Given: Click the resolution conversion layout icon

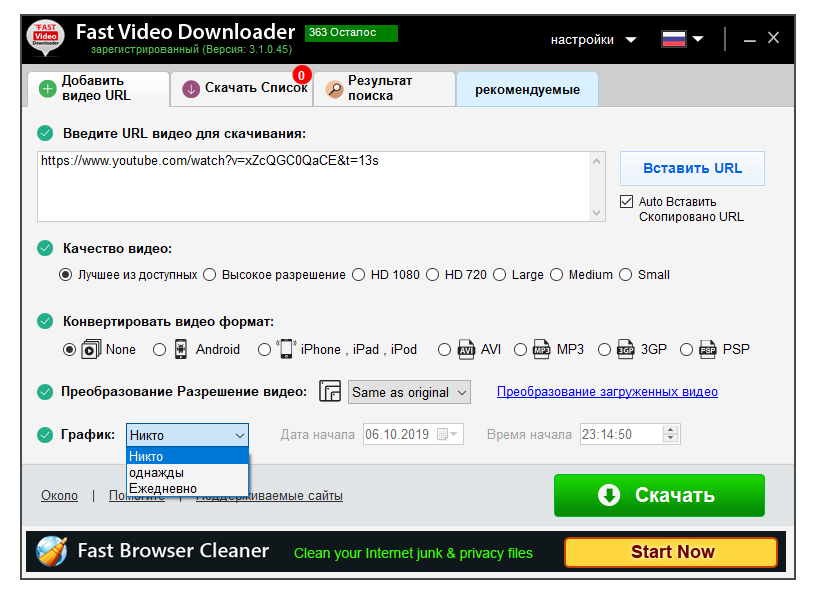Looking at the screenshot, I should click(x=330, y=392).
